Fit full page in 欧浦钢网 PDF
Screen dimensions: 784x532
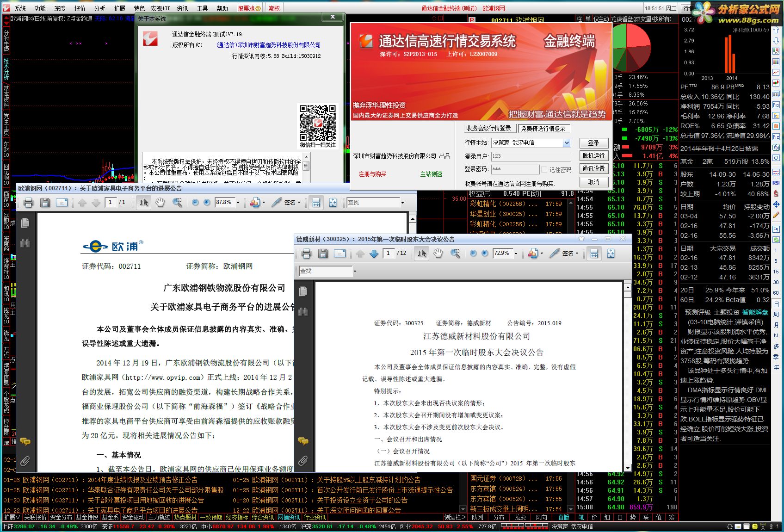333,203
